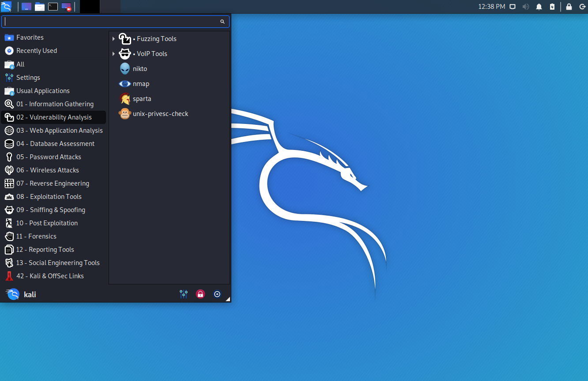Expand VoIP Tools submenu arrow
The image size is (588, 381).
click(113, 54)
